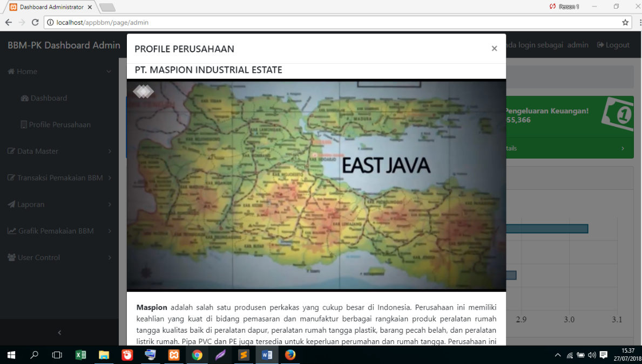Open a new browser tab

(107, 7)
